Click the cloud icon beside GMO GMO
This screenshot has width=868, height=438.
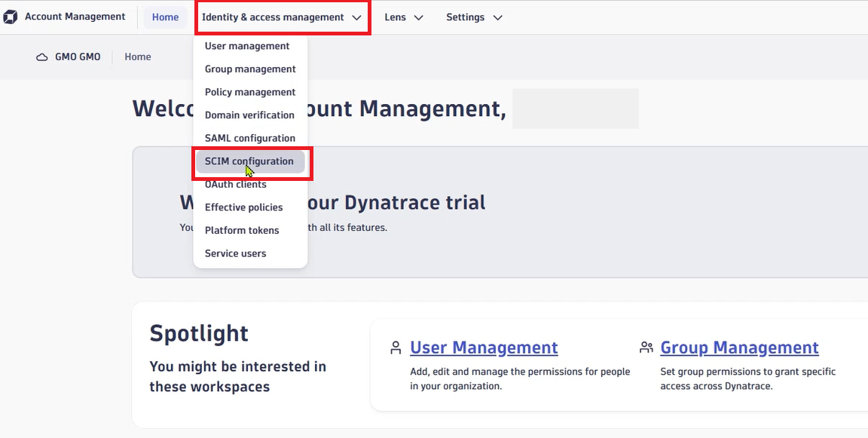(42, 57)
